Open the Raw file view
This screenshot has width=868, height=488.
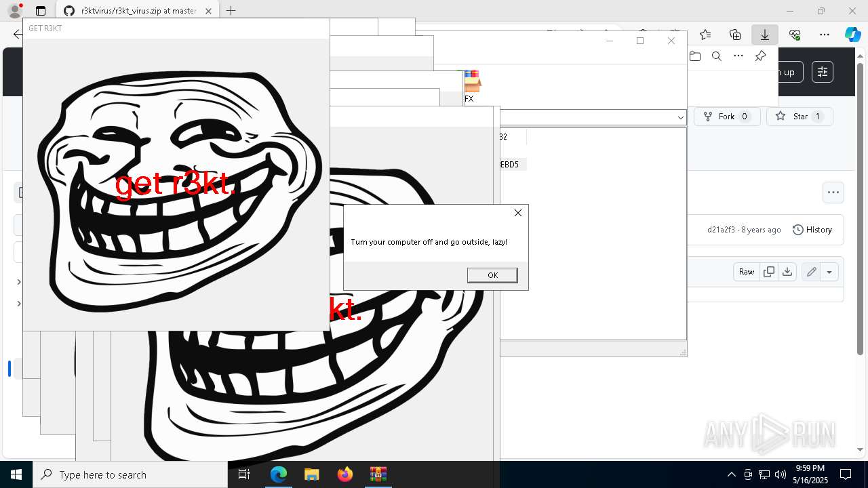[x=746, y=272]
